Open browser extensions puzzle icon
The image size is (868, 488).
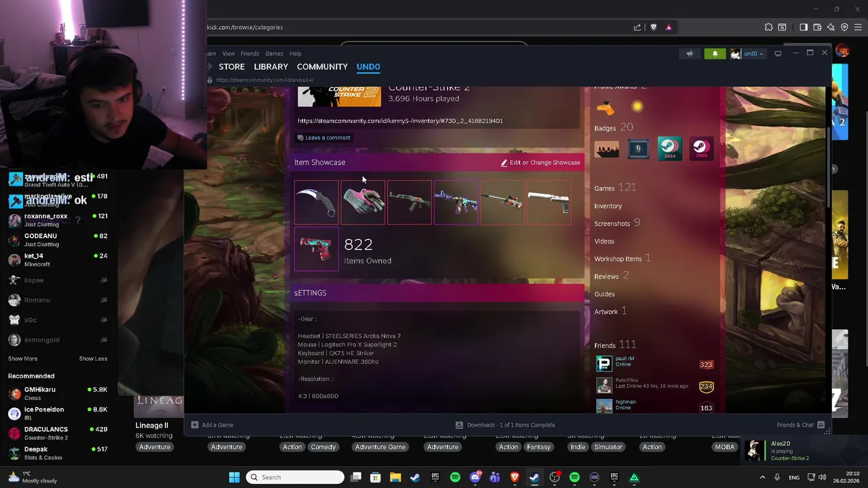coord(768,27)
